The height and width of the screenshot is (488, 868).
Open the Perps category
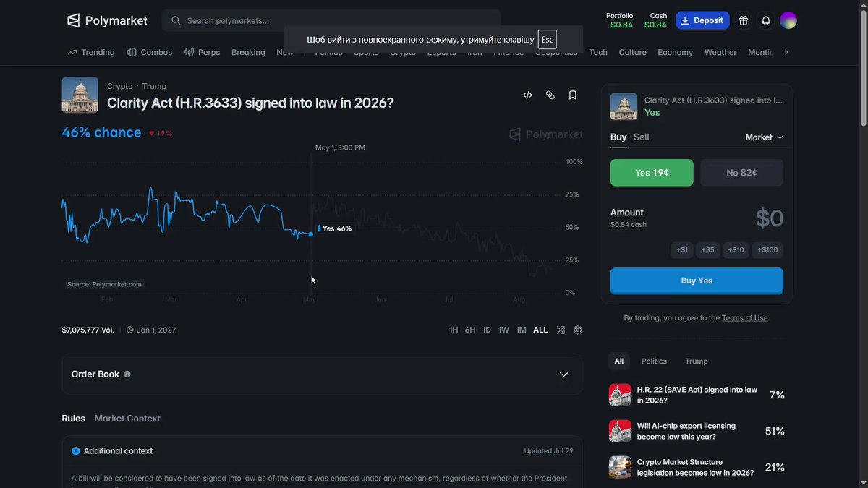pos(203,52)
